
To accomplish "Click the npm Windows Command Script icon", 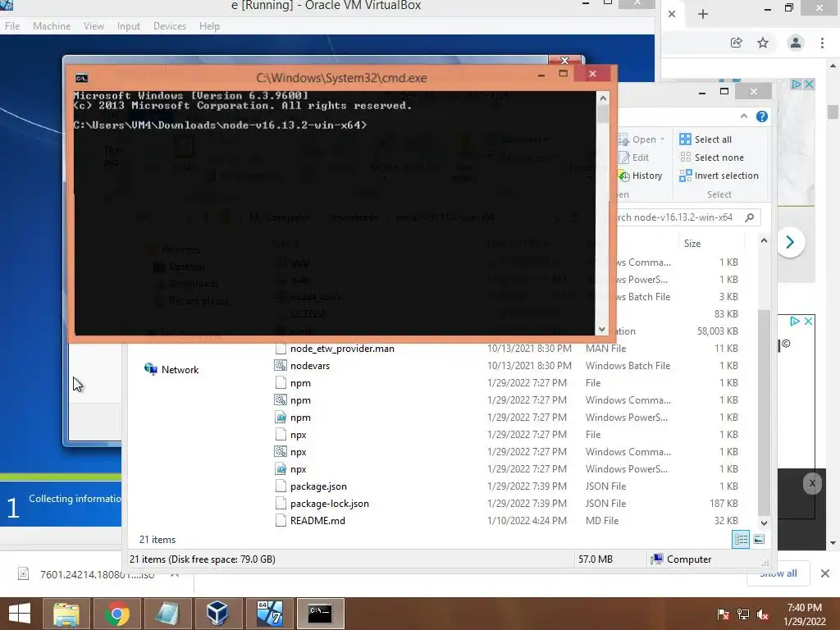I will [281, 400].
